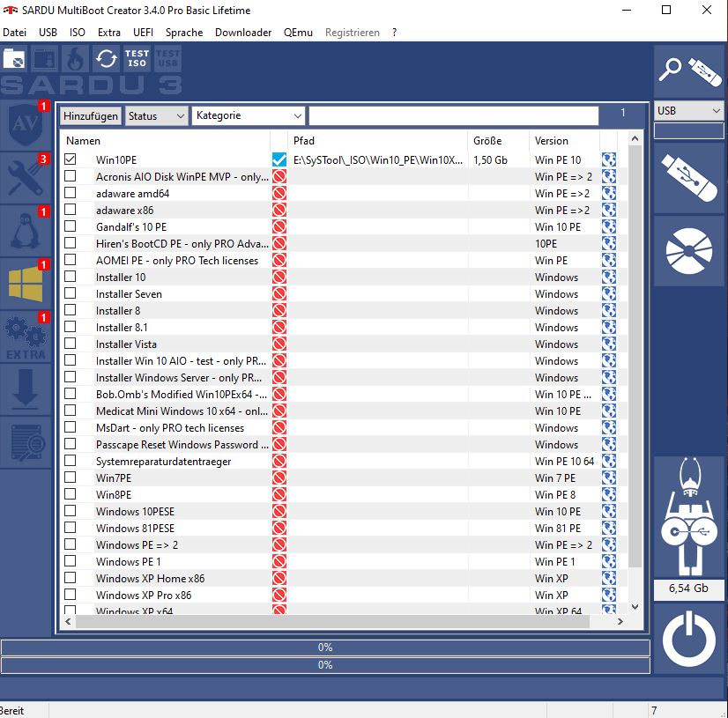
Task: Click the Hinzufügen button
Action: [91, 116]
